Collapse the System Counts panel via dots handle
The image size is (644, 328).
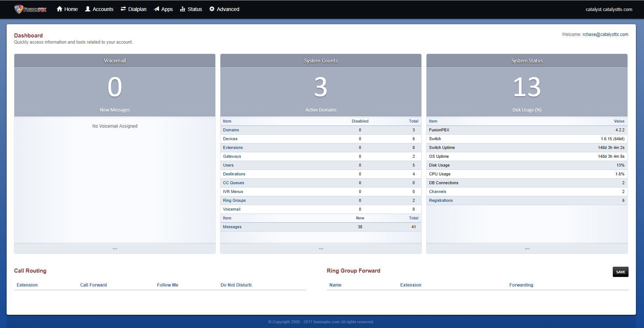[x=321, y=249]
